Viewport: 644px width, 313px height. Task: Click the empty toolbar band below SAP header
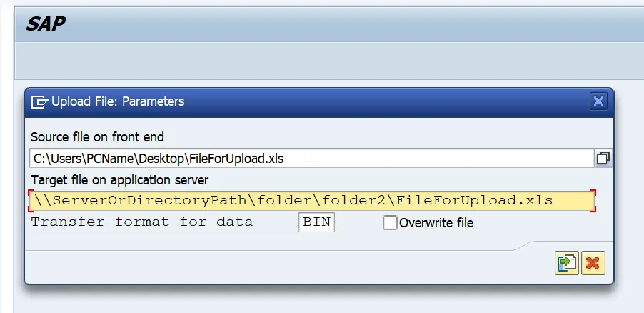click(321, 63)
